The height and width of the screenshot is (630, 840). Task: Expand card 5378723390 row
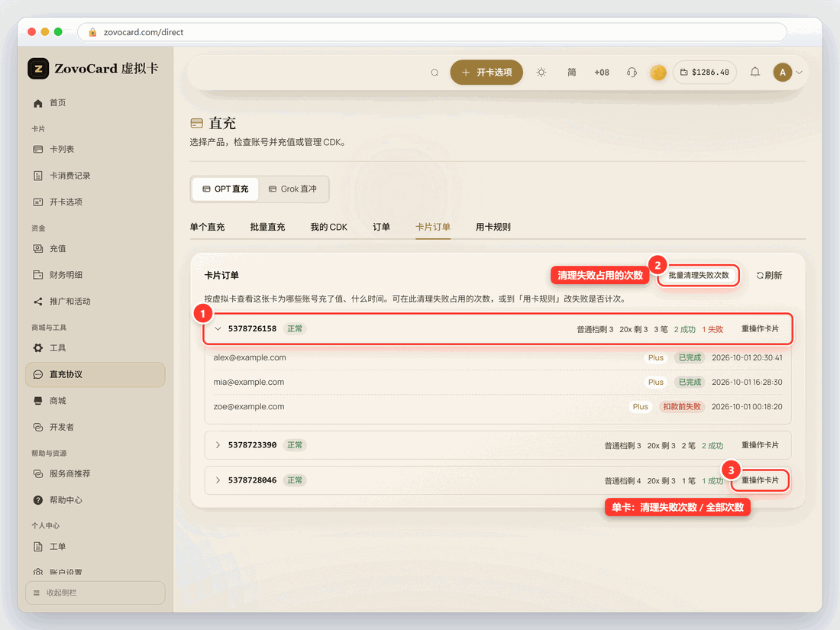[218, 445]
